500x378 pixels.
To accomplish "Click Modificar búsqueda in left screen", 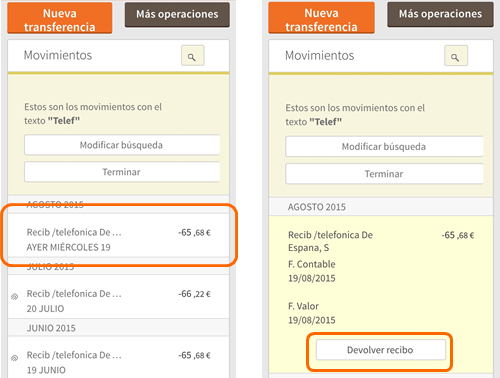I will [x=122, y=145].
